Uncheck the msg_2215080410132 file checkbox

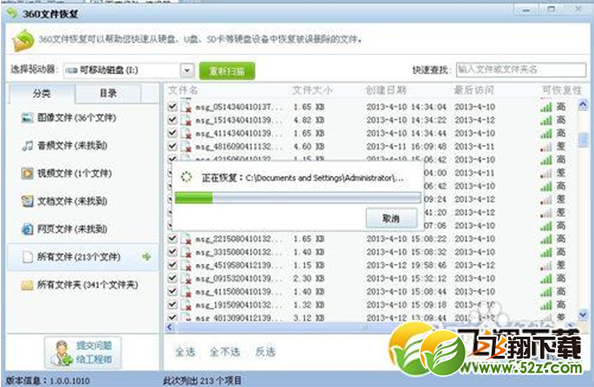[x=172, y=239]
